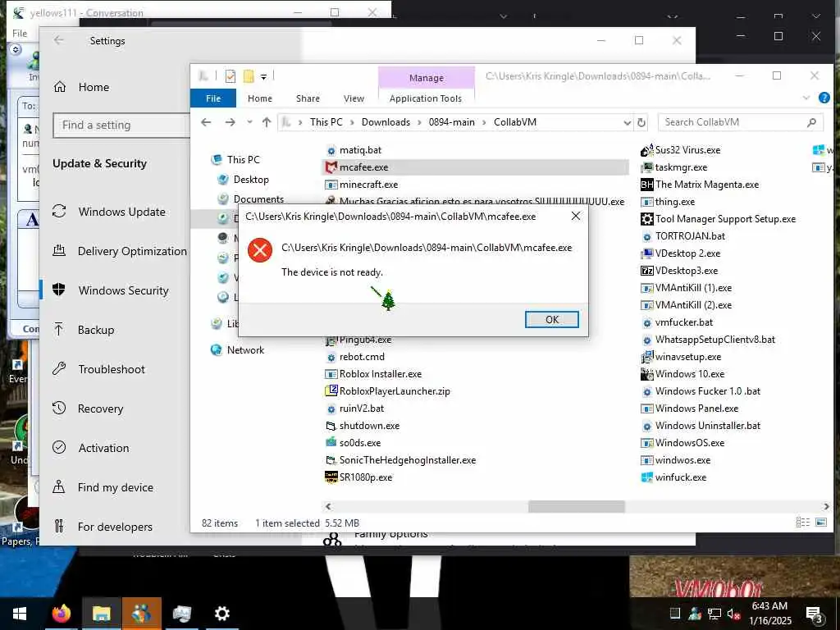Open the File tab in Explorer
Viewport: 840px width, 630px height.
click(213, 98)
